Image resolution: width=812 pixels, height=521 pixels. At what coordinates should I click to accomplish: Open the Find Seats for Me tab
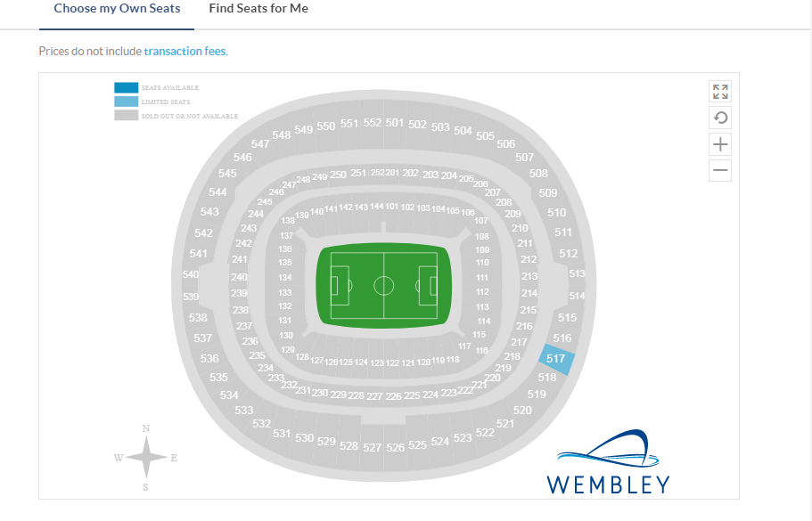point(258,9)
